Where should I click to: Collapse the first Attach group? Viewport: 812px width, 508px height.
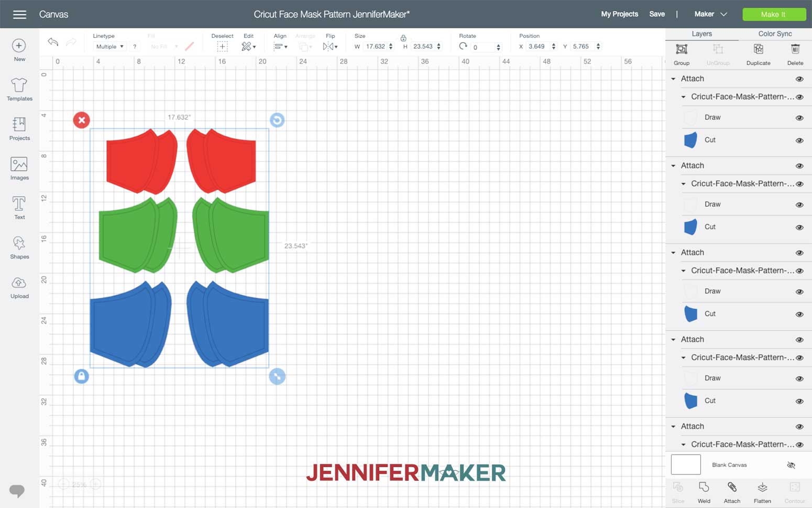[673, 79]
